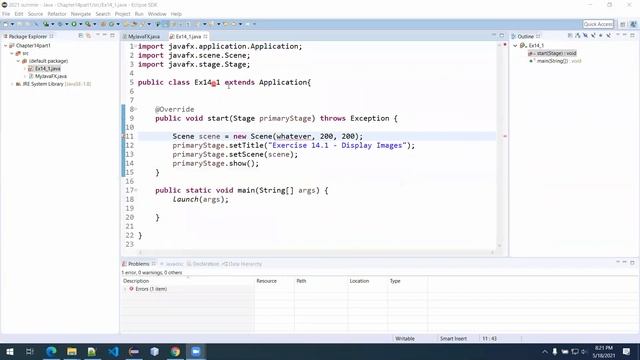Viewport: 640px width, 360px height.
Task: Toggle Hide Local Types in Outline
Action: (609, 36)
